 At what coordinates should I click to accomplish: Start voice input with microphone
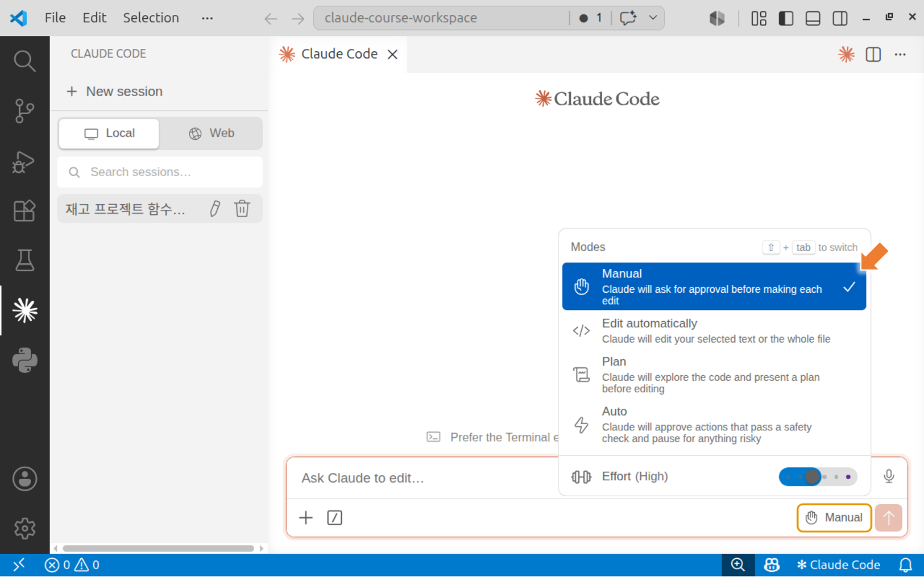point(889,476)
